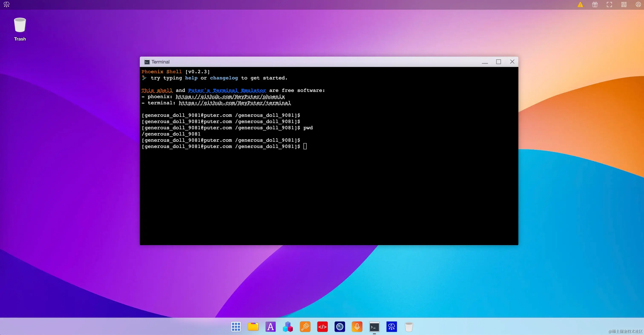Launch the orange paintbrush app
644x335 pixels.
[305, 326]
